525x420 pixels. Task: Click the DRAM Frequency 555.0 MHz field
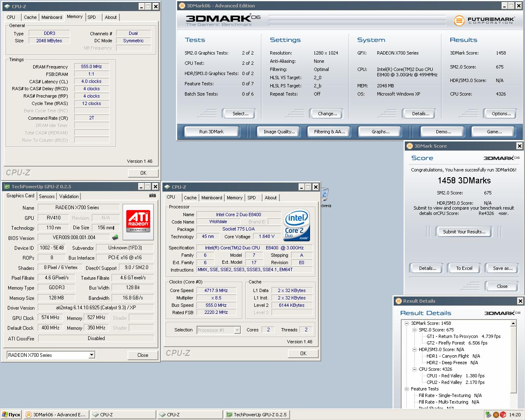(91, 66)
